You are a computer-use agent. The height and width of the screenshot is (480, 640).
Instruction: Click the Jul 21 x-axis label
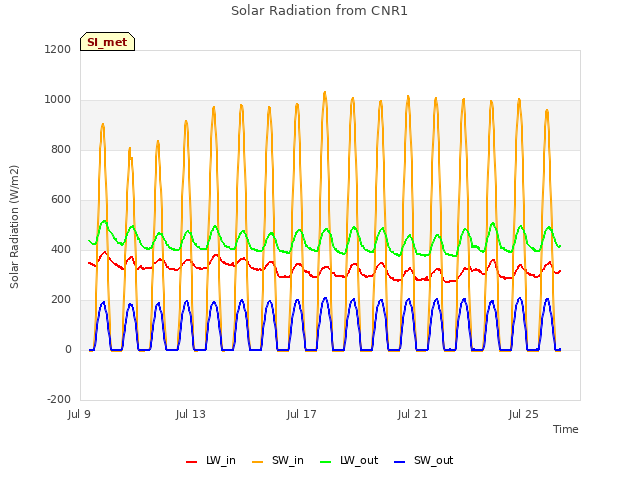pos(413,414)
